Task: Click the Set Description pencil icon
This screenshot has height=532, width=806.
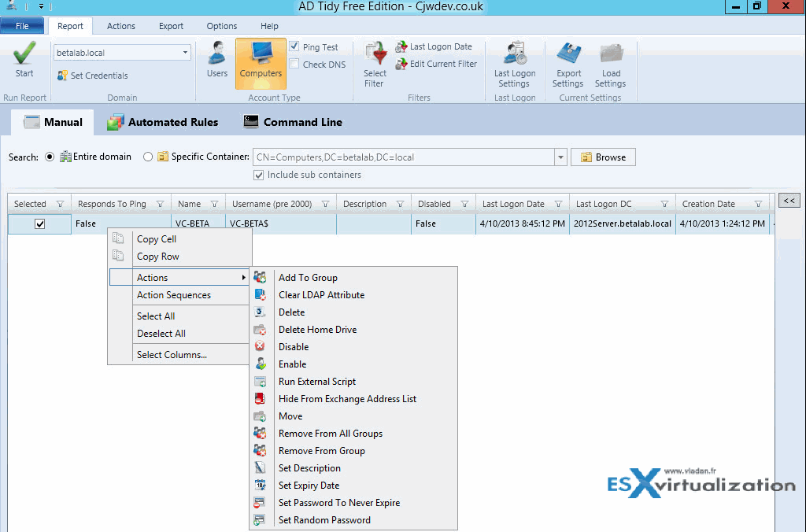Action: [x=260, y=467]
